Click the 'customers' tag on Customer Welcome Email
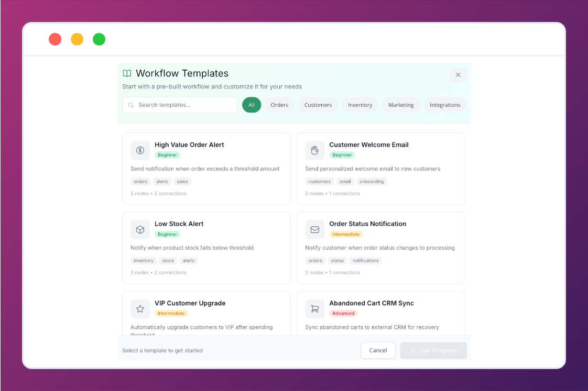 (x=320, y=182)
